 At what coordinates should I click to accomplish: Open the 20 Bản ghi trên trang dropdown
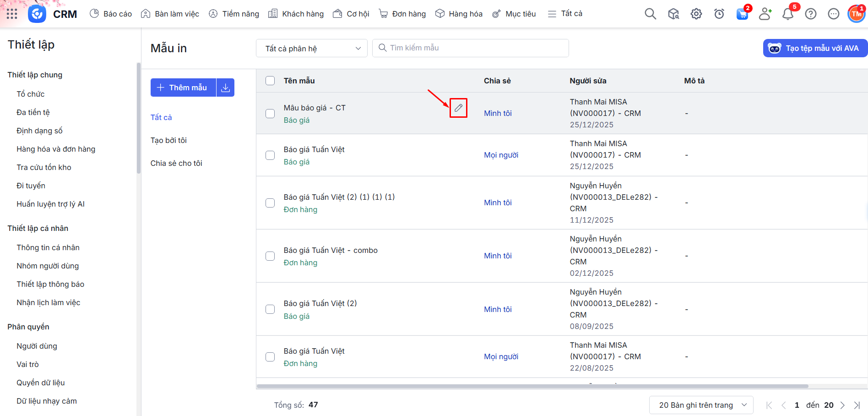pyautogui.click(x=701, y=405)
